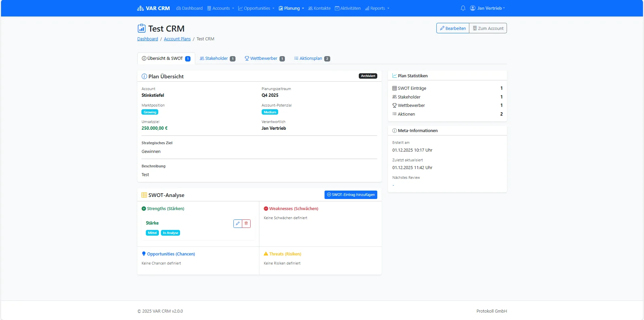Open Aktivitäten from the navigation bar

tap(348, 8)
